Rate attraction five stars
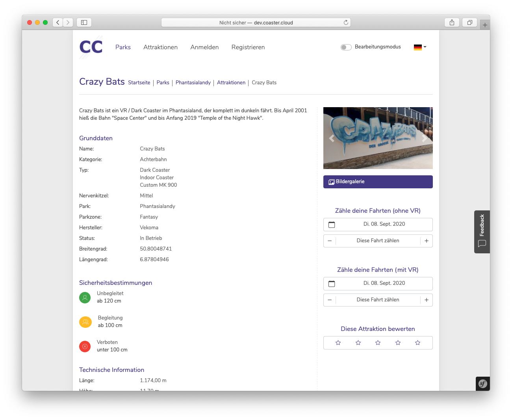 pos(417,343)
